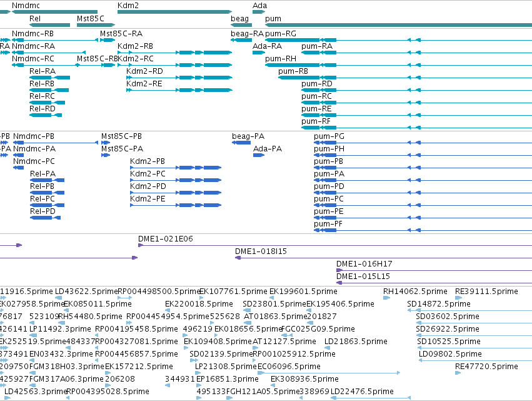The height and width of the screenshot is (401, 532).
Task: Select the Mst85C gene label
Action: pos(90,18)
